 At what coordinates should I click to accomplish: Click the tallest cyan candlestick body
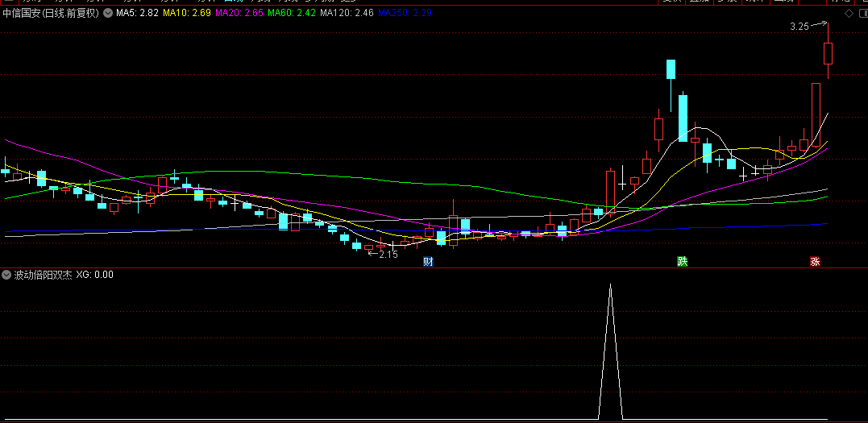click(x=683, y=118)
